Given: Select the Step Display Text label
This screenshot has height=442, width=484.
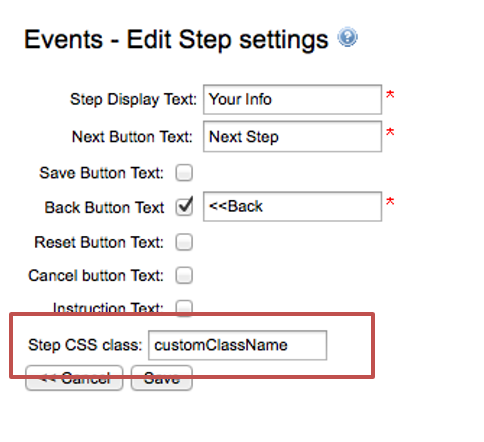Looking at the screenshot, I should (133, 99).
